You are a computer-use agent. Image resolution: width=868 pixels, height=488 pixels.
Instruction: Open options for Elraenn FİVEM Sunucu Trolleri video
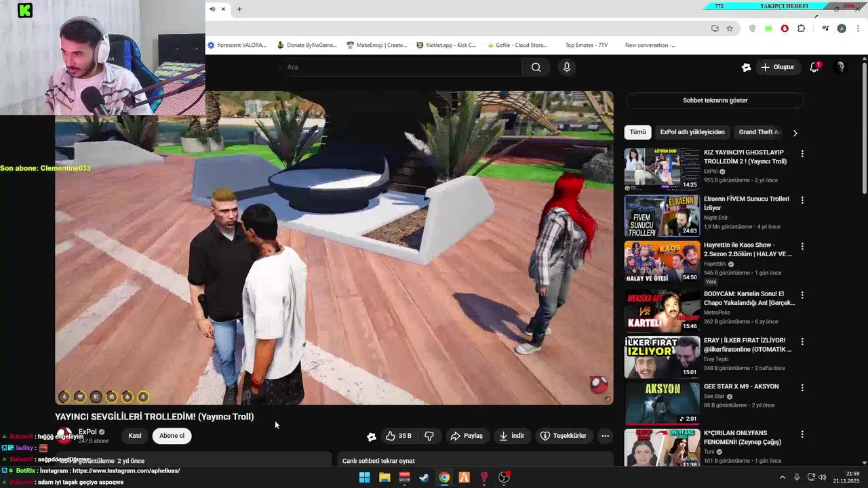pyautogui.click(x=802, y=201)
